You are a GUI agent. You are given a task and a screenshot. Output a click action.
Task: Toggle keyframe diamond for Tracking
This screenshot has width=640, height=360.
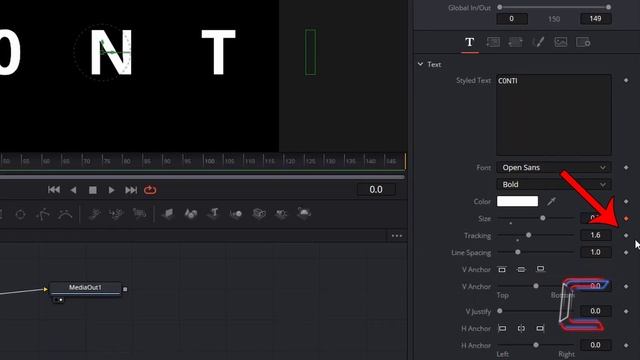626,236
